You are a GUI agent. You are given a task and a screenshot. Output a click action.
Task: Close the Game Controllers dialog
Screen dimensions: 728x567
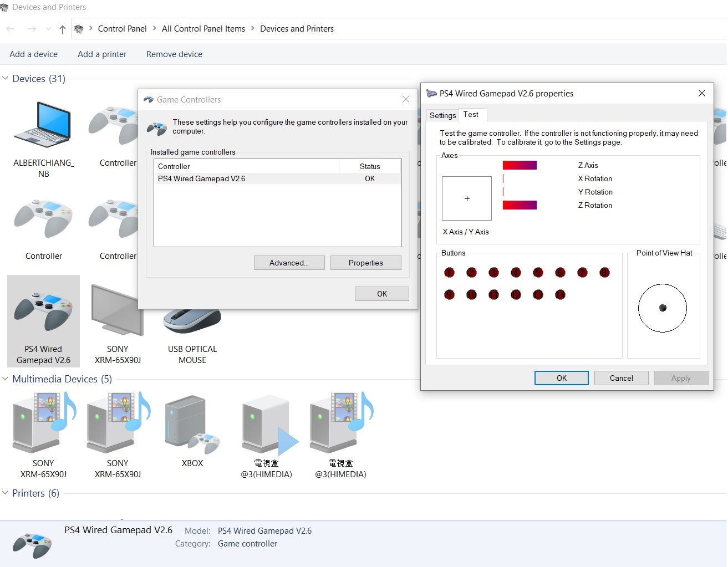pos(406,99)
